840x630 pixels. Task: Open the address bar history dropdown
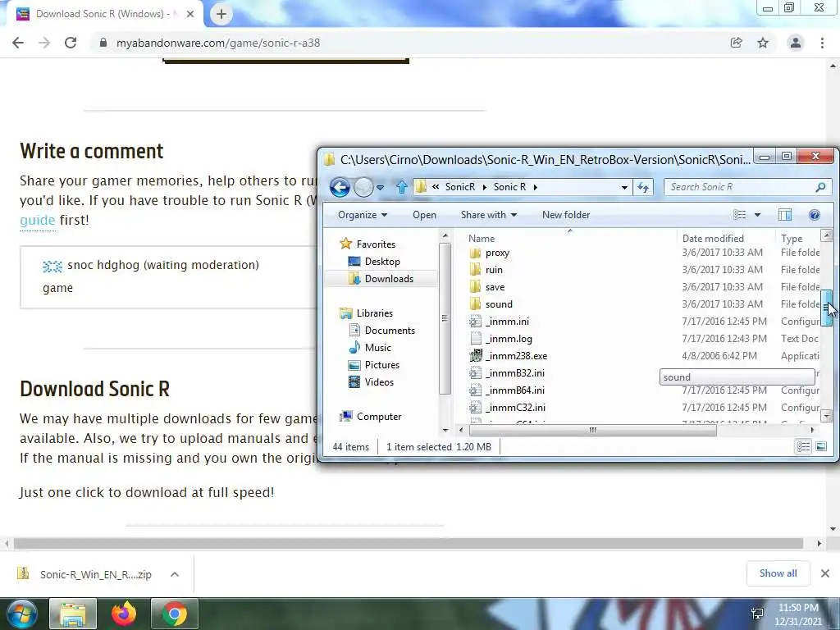click(624, 187)
